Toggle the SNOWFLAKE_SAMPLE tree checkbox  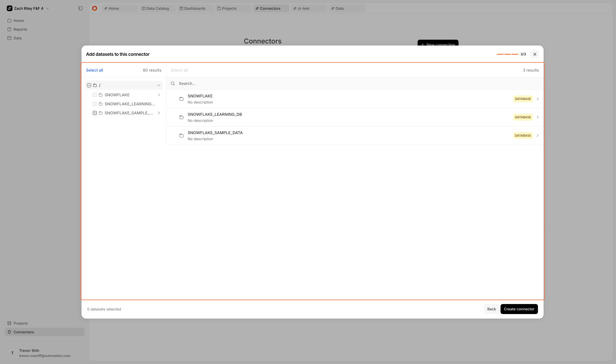[x=95, y=113]
